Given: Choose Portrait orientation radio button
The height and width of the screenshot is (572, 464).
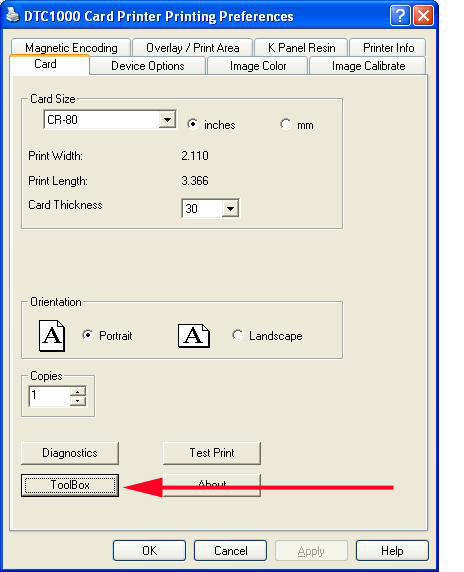Looking at the screenshot, I should pyautogui.click(x=88, y=335).
